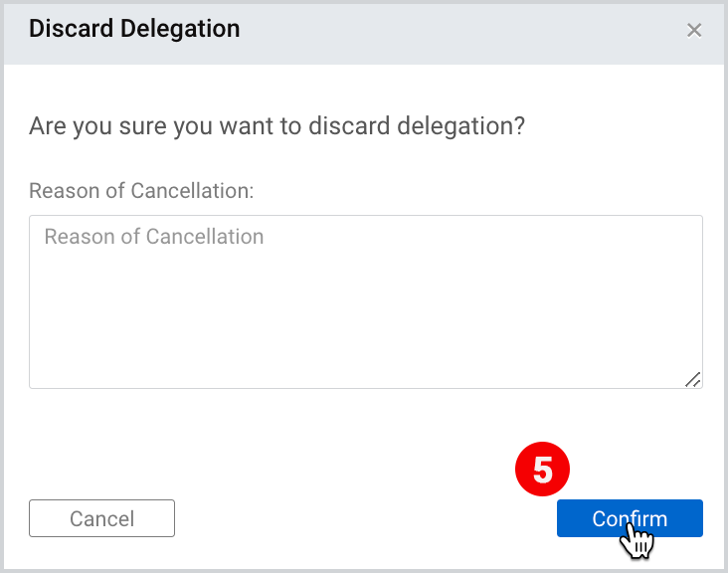The width and height of the screenshot is (728, 573).
Task: Select the white outlined Cancel button
Action: [101, 518]
